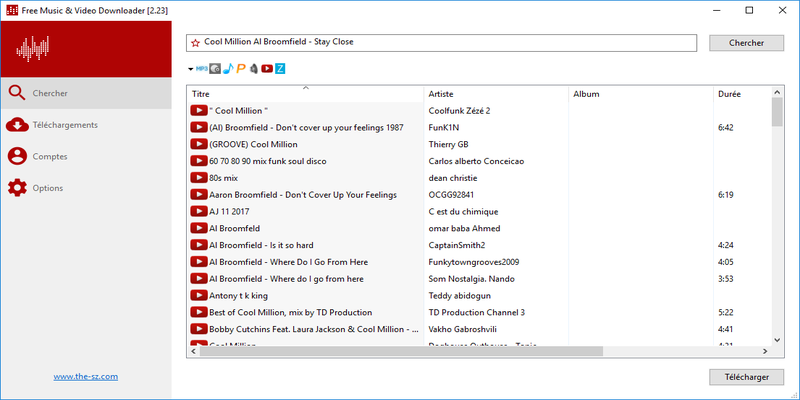Click YouTube icon of Al Broomfeld row

198,229
